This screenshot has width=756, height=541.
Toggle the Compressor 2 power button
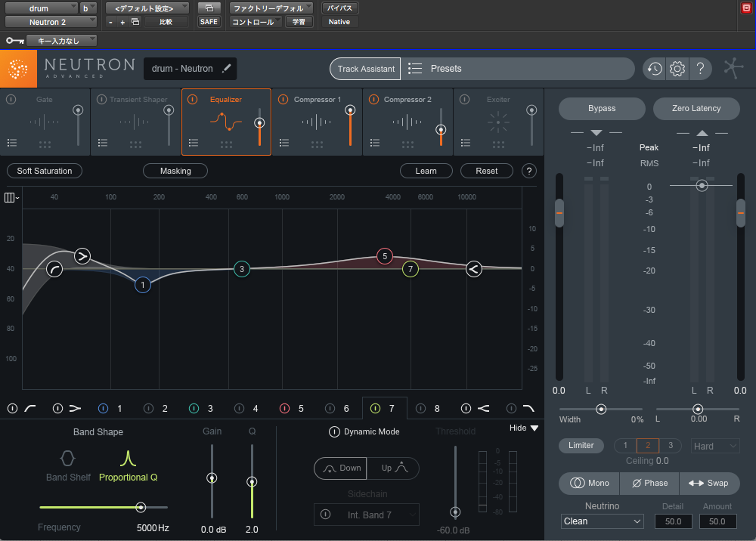click(373, 99)
